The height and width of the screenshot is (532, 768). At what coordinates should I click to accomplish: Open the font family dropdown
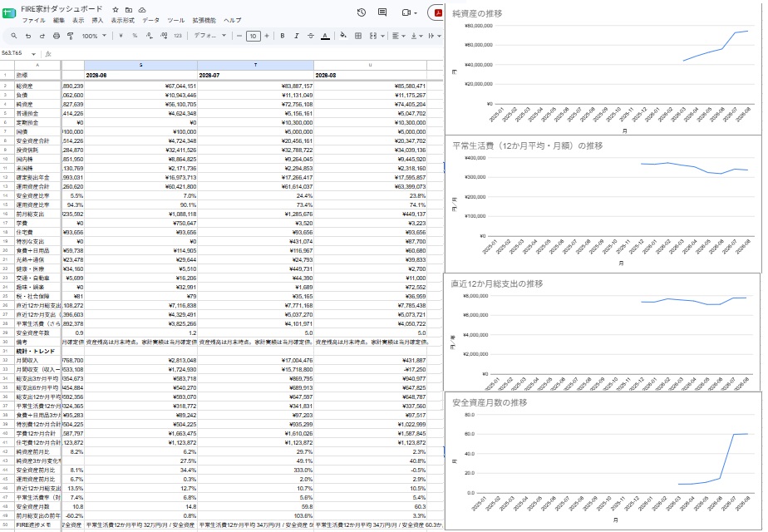click(210, 36)
